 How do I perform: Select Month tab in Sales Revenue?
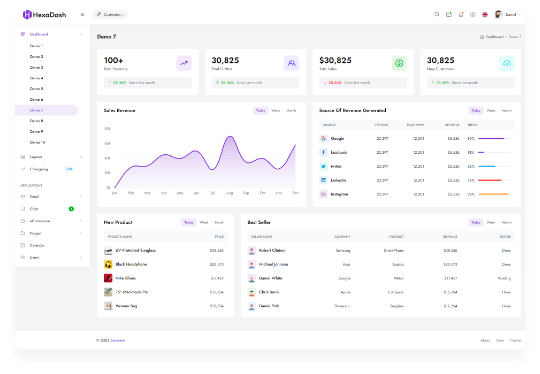pyautogui.click(x=291, y=111)
